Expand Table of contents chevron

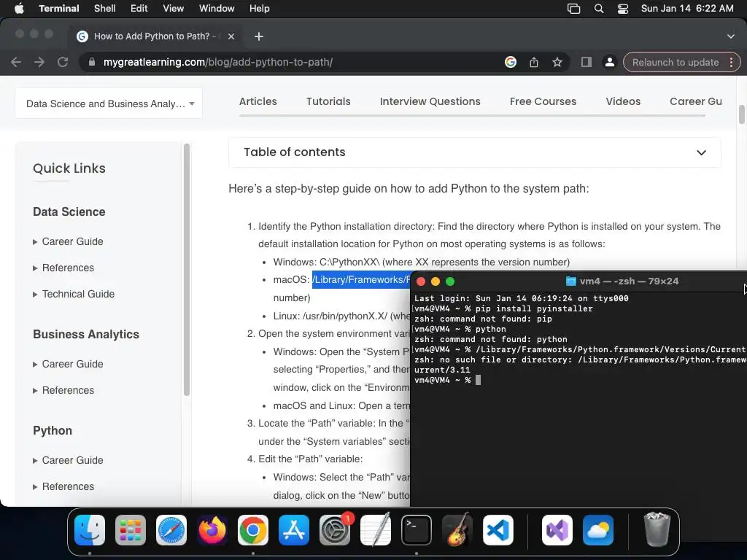pyautogui.click(x=701, y=153)
